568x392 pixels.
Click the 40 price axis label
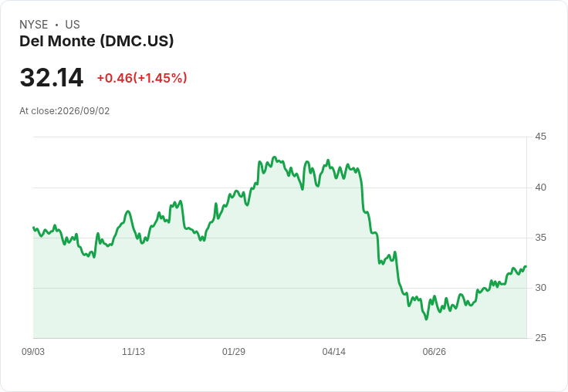click(x=540, y=188)
